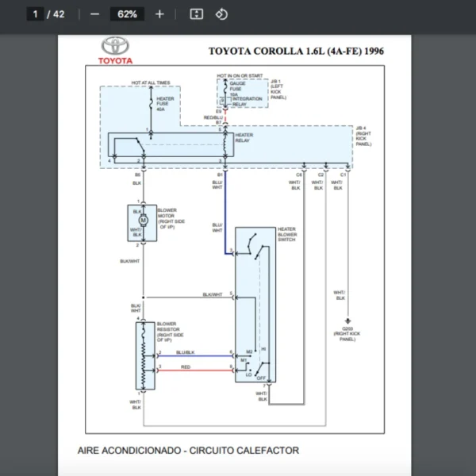Select the current page number field
Image resolution: width=476 pixels, height=476 pixels.
[x=36, y=14]
